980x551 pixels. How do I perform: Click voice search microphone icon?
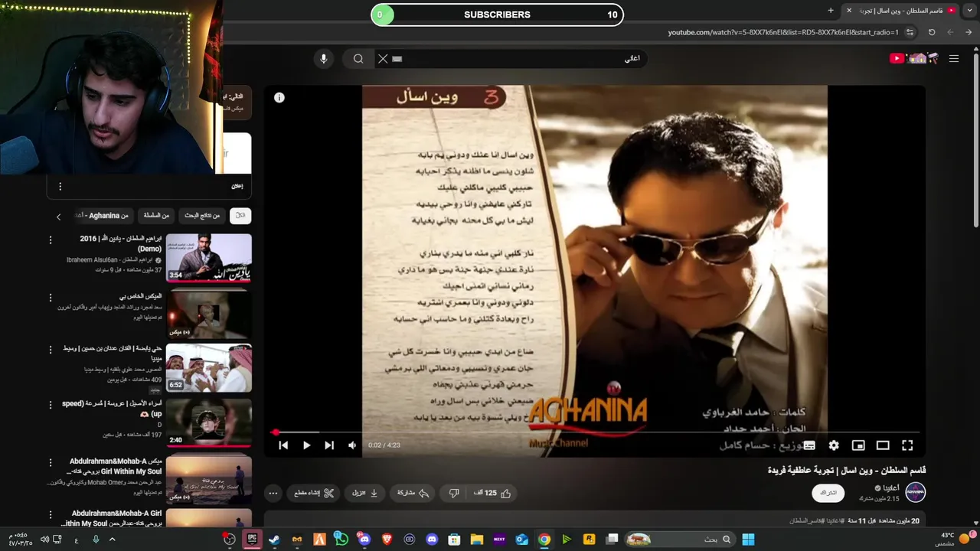pos(323,59)
